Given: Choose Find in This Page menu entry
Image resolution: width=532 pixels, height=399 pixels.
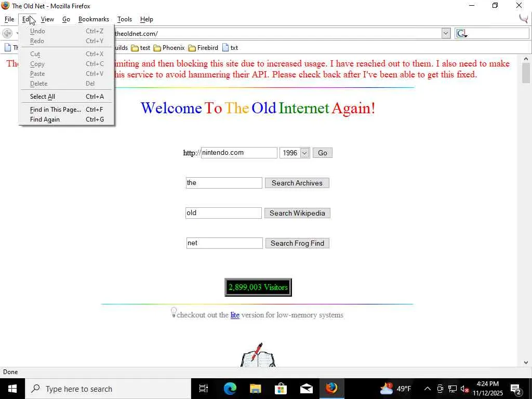Looking at the screenshot, I should point(66,109).
